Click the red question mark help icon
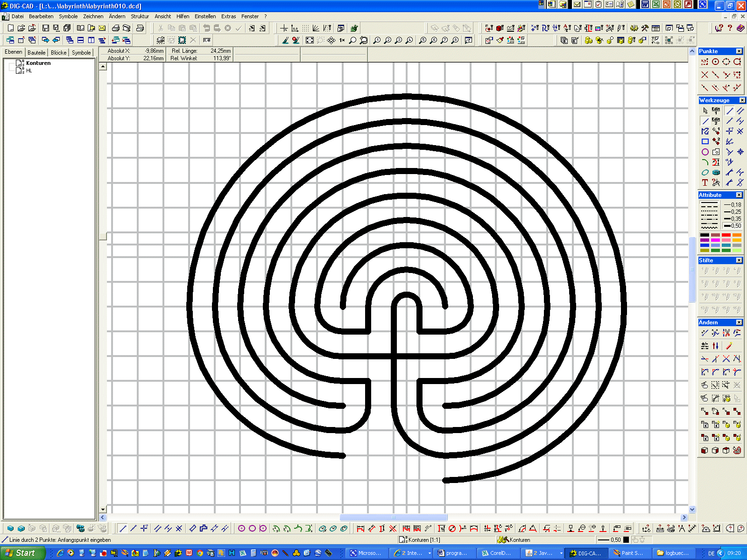 (730, 28)
